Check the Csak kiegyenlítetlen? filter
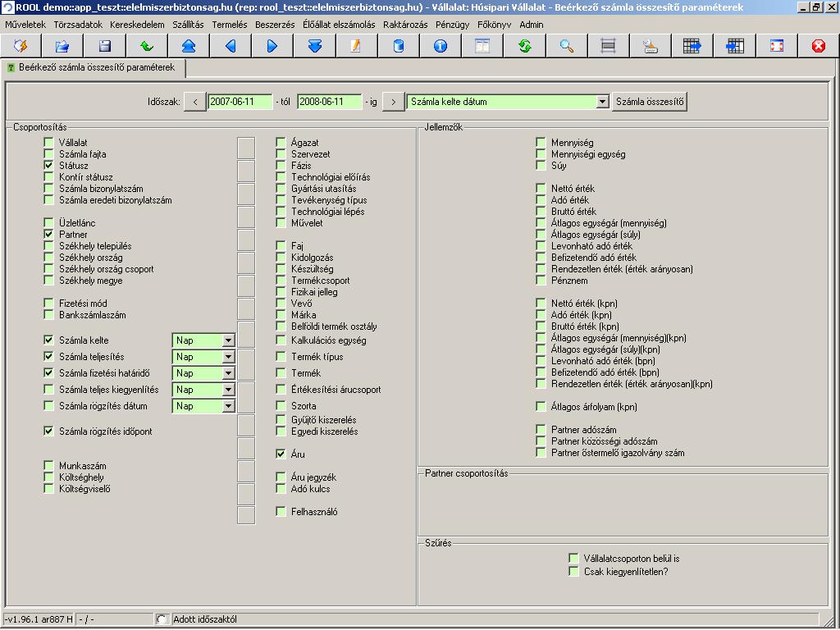 (573, 572)
